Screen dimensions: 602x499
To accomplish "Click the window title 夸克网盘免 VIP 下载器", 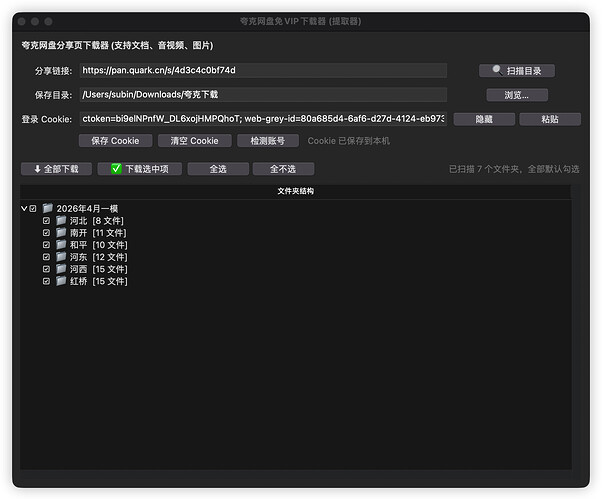I will pyautogui.click(x=301, y=21).
